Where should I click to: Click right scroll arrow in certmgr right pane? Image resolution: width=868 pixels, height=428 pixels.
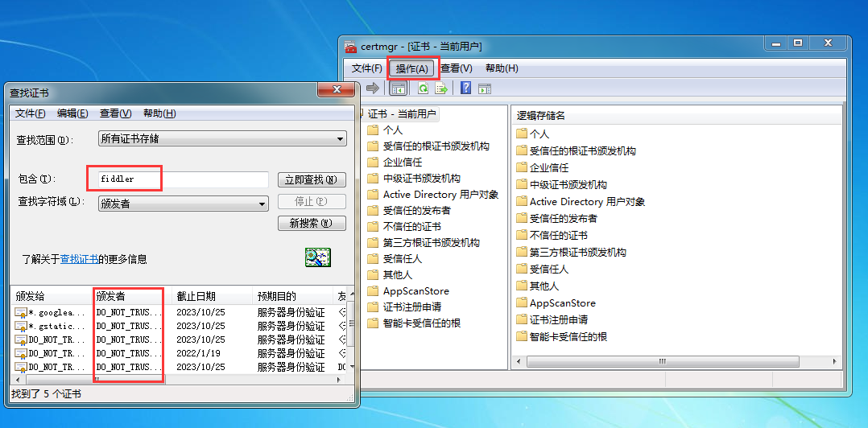coord(835,361)
